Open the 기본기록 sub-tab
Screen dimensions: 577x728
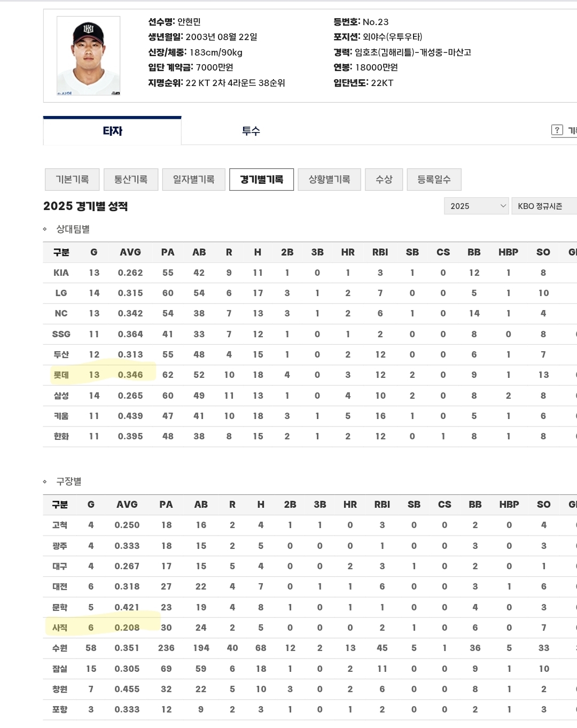(x=72, y=180)
